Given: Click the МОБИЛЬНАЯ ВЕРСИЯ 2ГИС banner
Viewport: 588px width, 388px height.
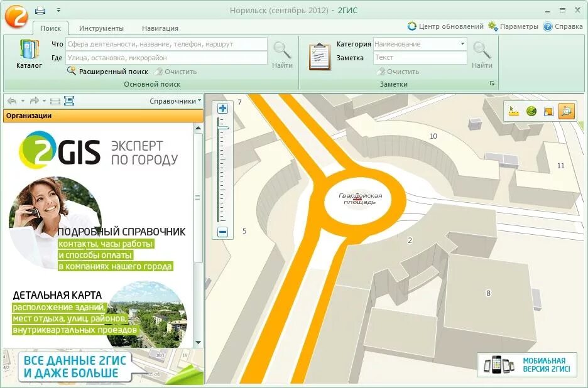Looking at the screenshot, I should tap(527, 365).
